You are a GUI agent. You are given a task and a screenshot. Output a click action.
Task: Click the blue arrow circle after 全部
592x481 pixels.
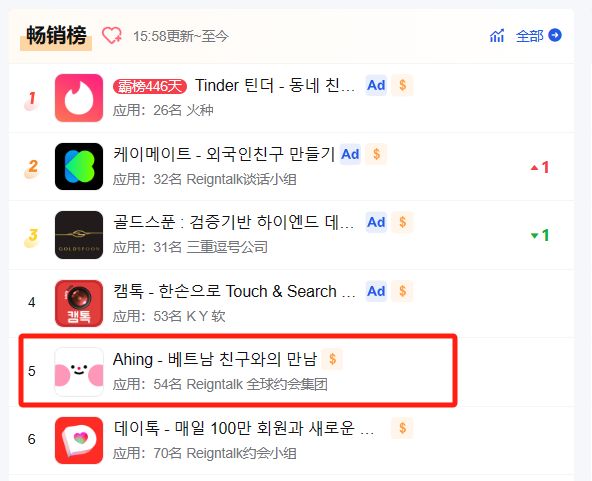[555, 35]
